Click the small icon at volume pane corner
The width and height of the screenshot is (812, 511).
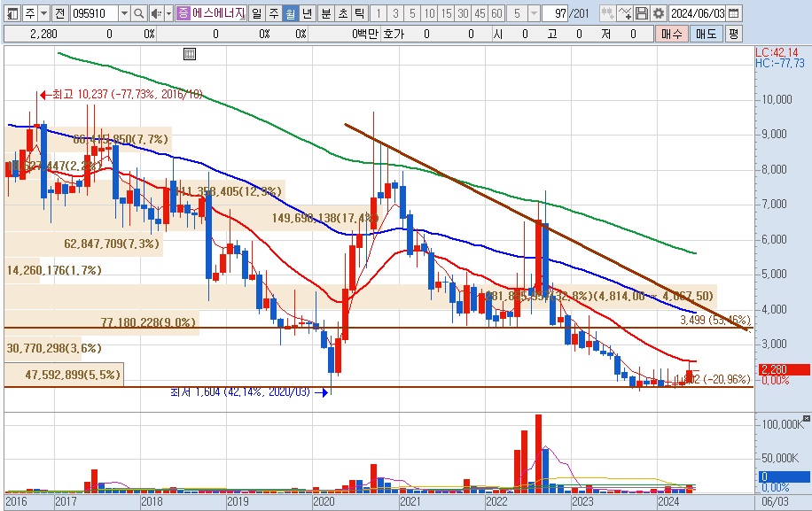pos(807,418)
